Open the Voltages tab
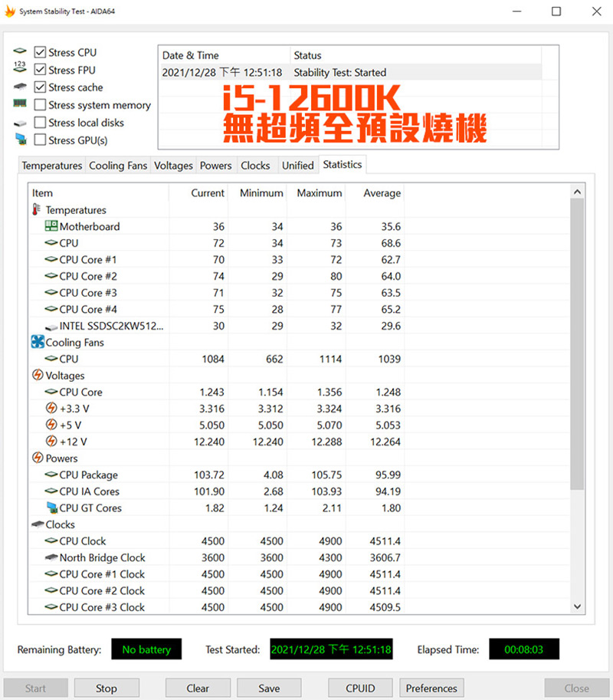This screenshot has width=613, height=700. coord(173,166)
